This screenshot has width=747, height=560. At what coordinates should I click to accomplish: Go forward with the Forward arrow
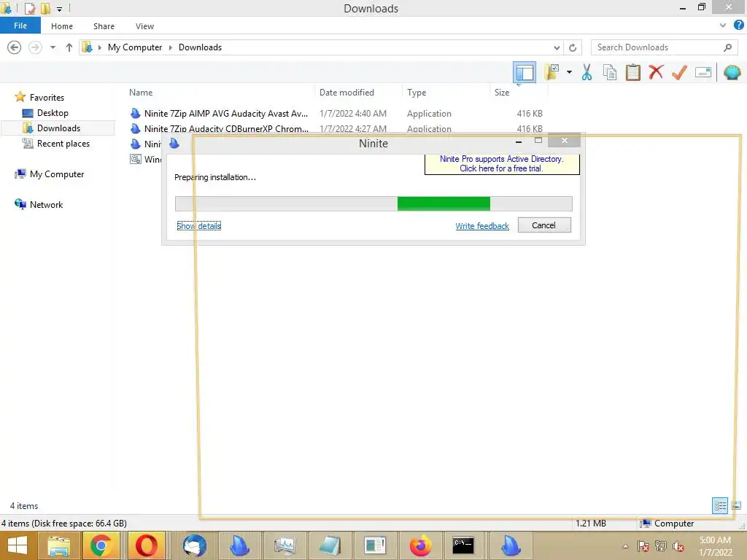pos(35,47)
